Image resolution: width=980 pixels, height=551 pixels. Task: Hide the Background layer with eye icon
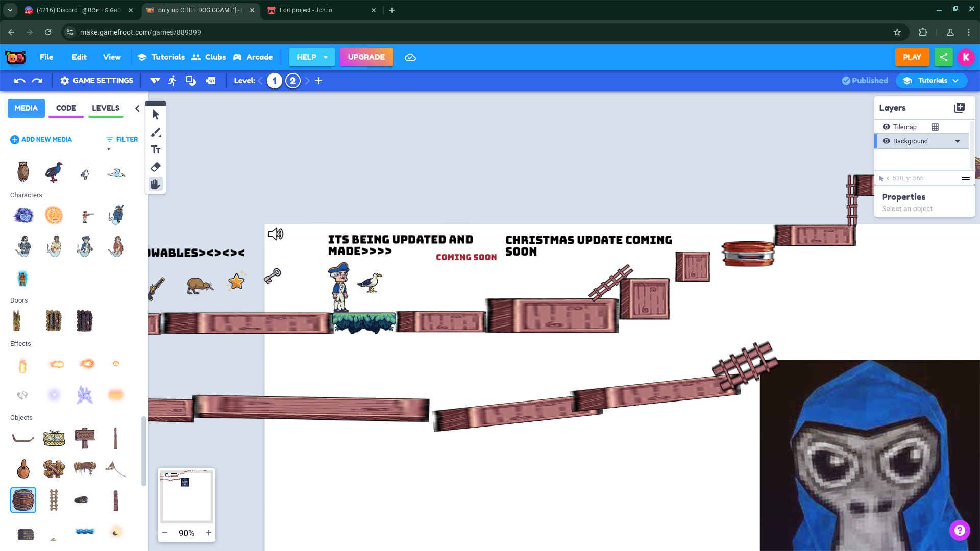[x=886, y=141]
